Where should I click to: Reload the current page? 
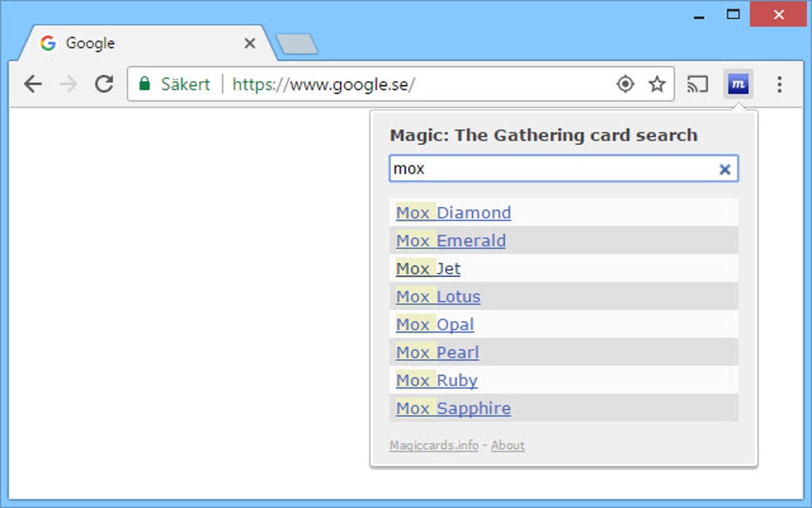coord(103,84)
